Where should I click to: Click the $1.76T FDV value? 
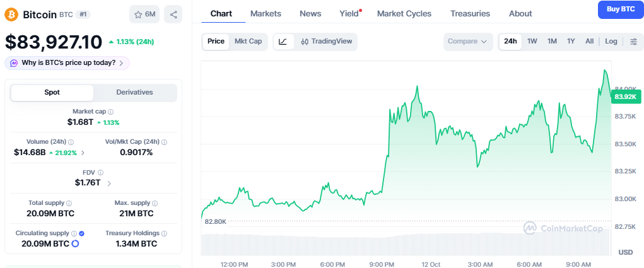tap(88, 183)
